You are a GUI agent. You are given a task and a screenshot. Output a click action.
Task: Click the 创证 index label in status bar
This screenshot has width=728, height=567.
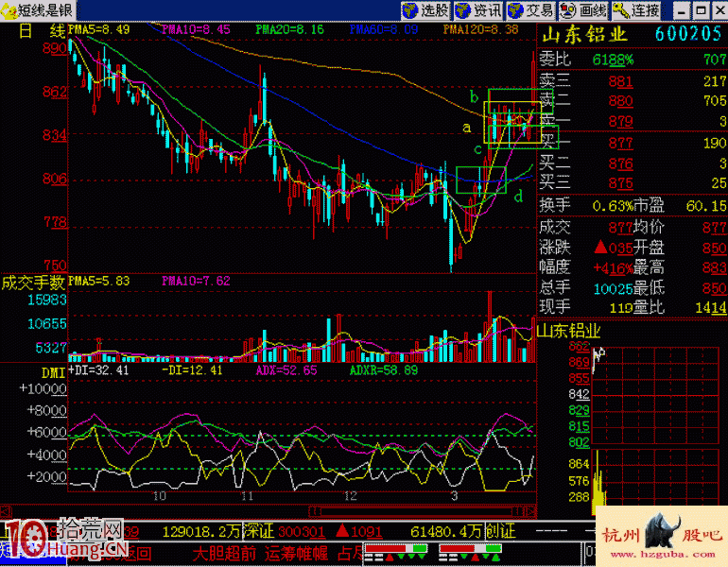pyautogui.click(x=500, y=532)
